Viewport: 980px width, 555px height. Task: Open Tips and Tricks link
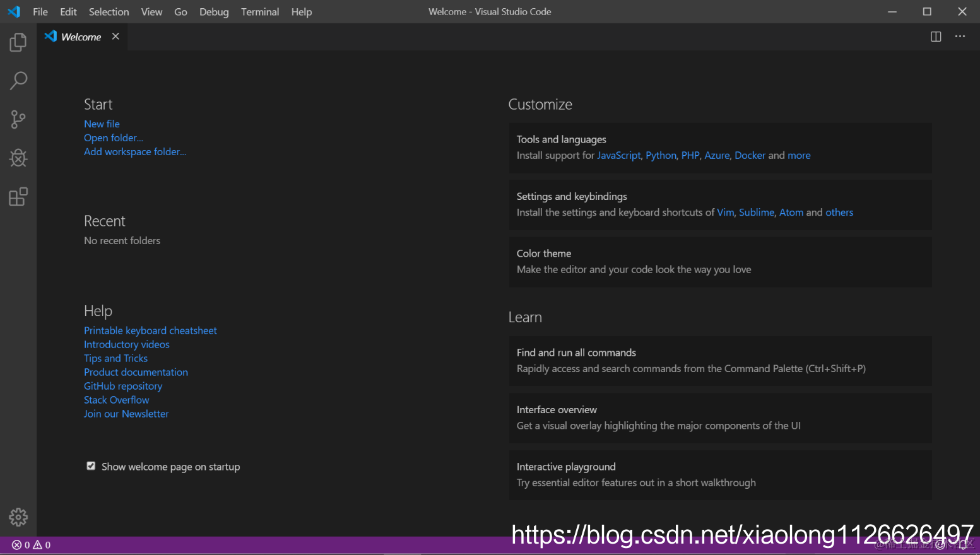point(116,358)
